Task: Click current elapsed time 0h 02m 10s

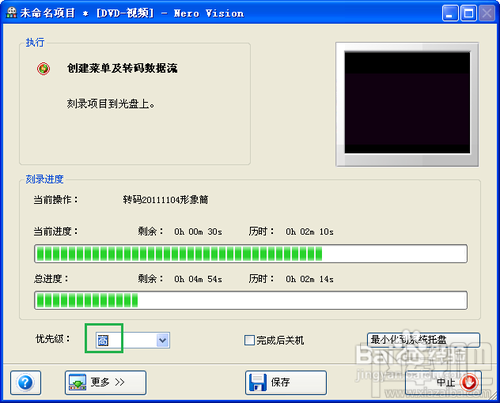Action: point(310,231)
